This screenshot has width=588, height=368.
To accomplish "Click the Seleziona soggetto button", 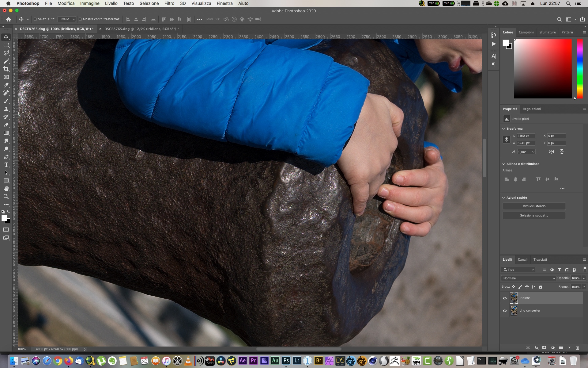I will pyautogui.click(x=534, y=215).
